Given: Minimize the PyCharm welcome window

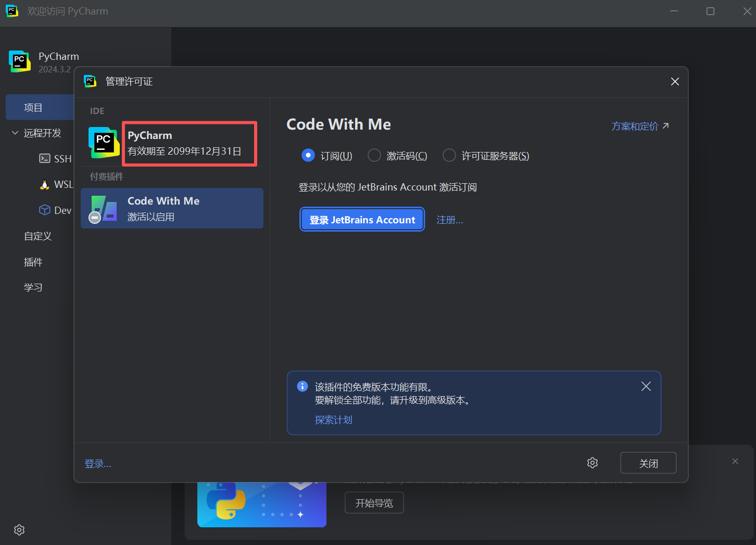Looking at the screenshot, I should pyautogui.click(x=674, y=11).
